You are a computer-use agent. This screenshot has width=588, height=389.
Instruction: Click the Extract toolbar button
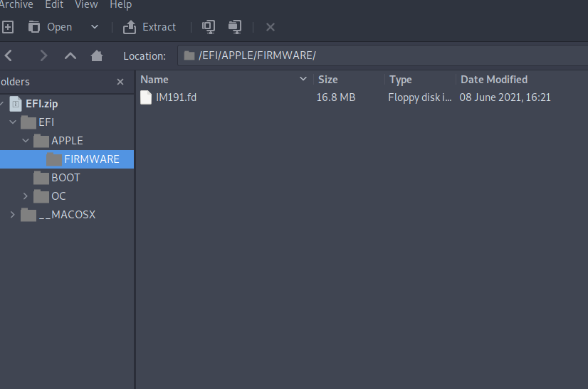(149, 27)
